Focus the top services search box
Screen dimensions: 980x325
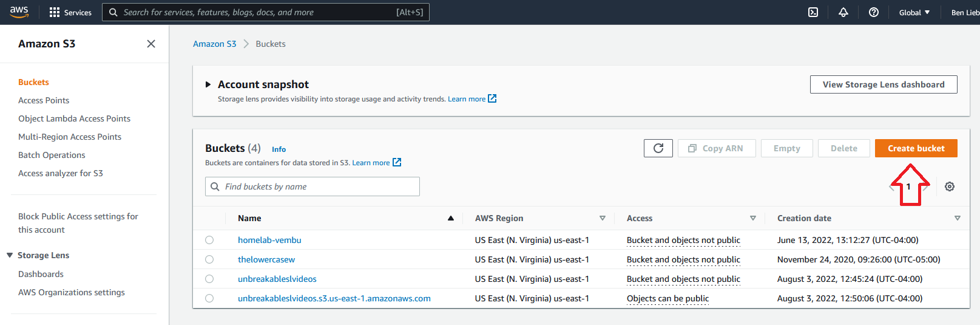tap(266, 12)
